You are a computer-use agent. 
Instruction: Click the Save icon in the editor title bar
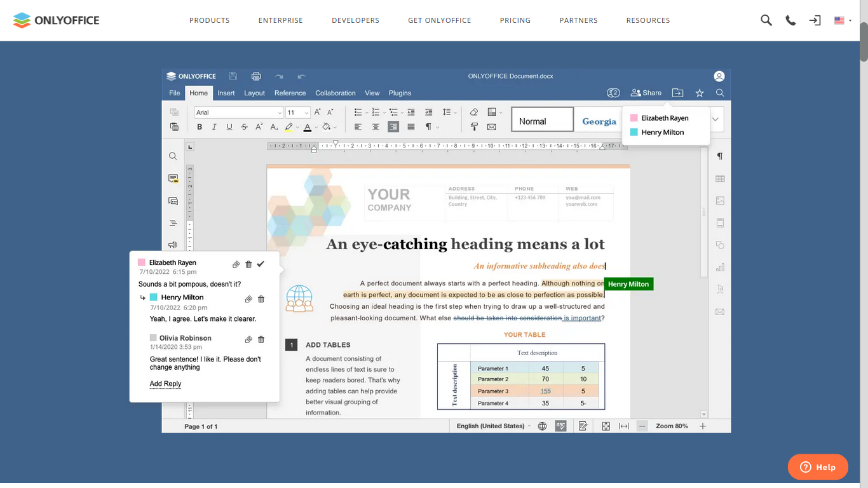point(233,76)
